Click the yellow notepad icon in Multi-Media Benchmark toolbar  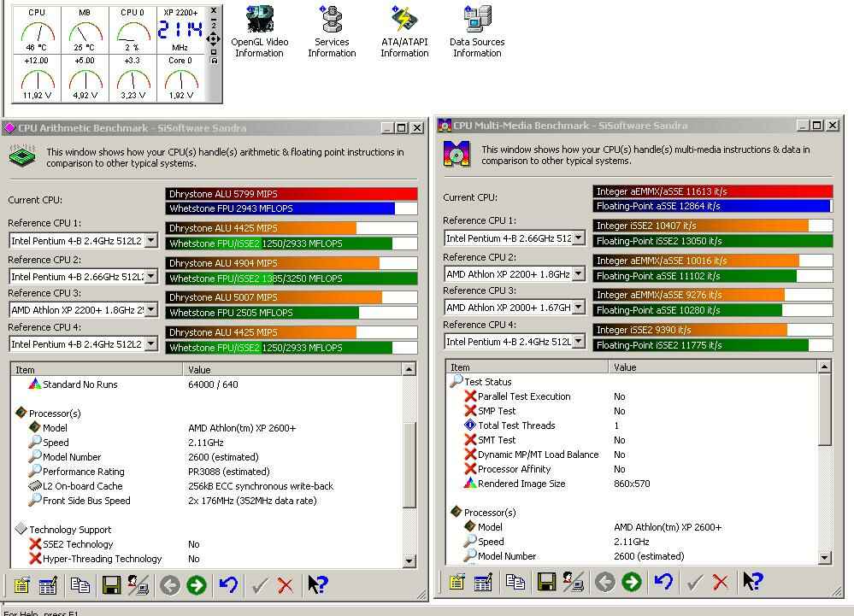point(456,583)
